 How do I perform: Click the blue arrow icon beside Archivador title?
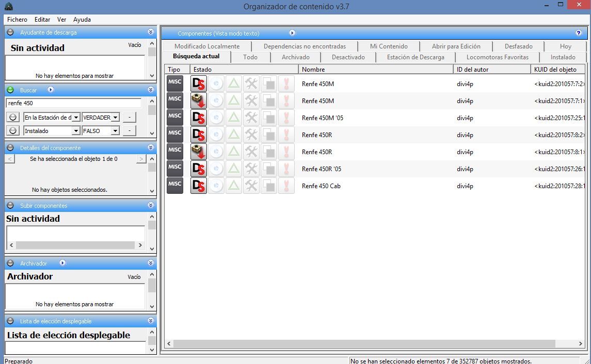(x=62, y=263)
